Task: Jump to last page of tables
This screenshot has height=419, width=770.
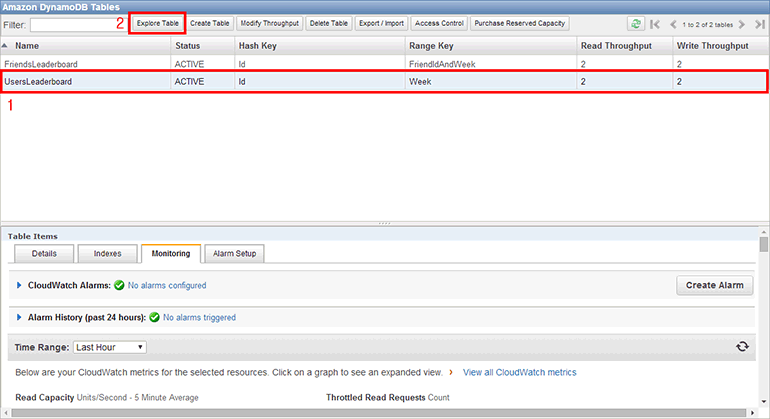Action: coord(757,23)
